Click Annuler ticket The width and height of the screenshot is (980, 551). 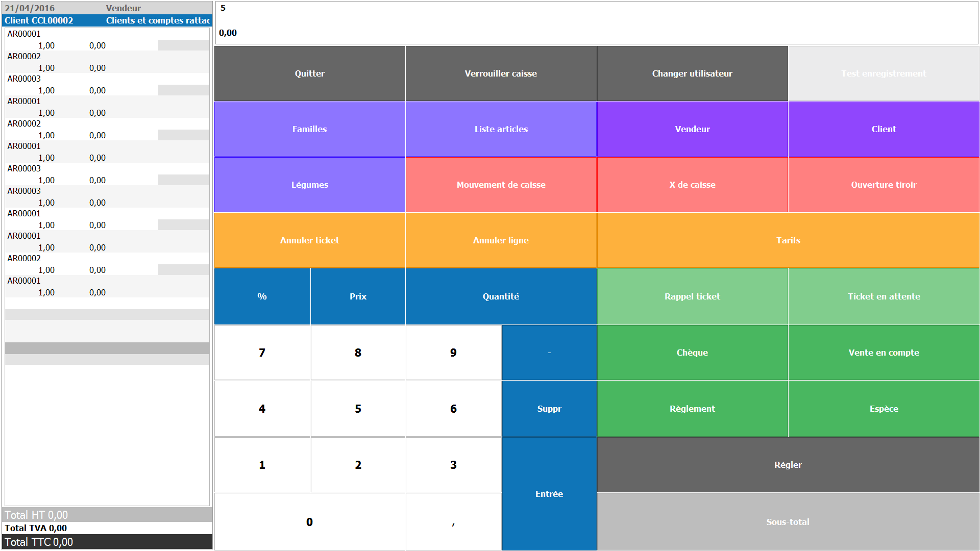(309, 240)
